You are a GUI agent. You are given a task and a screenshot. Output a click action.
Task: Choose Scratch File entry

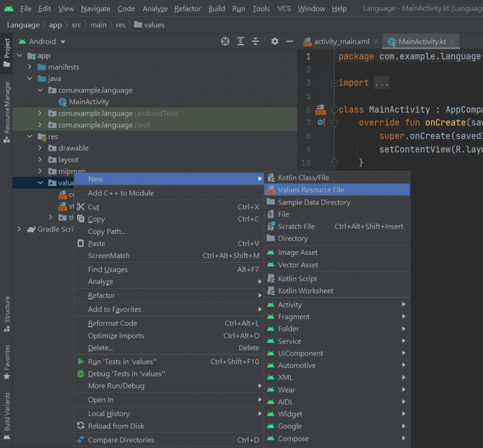(x=337, y=226)
